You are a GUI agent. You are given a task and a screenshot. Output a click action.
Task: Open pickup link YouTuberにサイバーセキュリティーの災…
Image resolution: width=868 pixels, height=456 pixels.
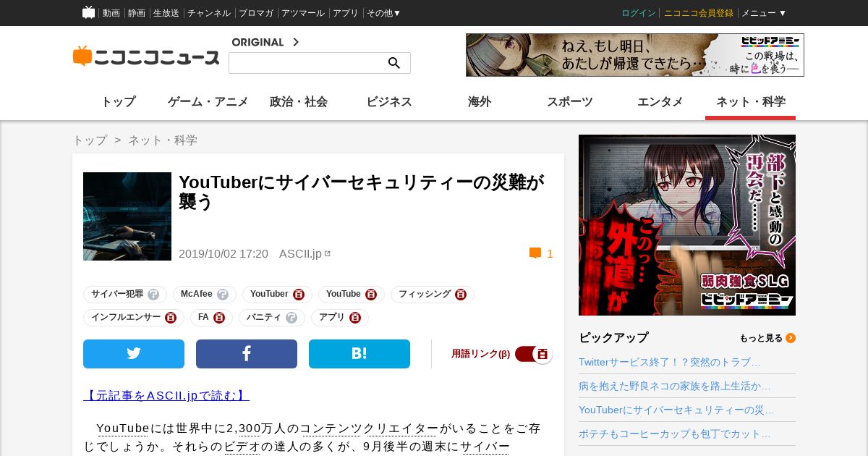tap(676, 410)
